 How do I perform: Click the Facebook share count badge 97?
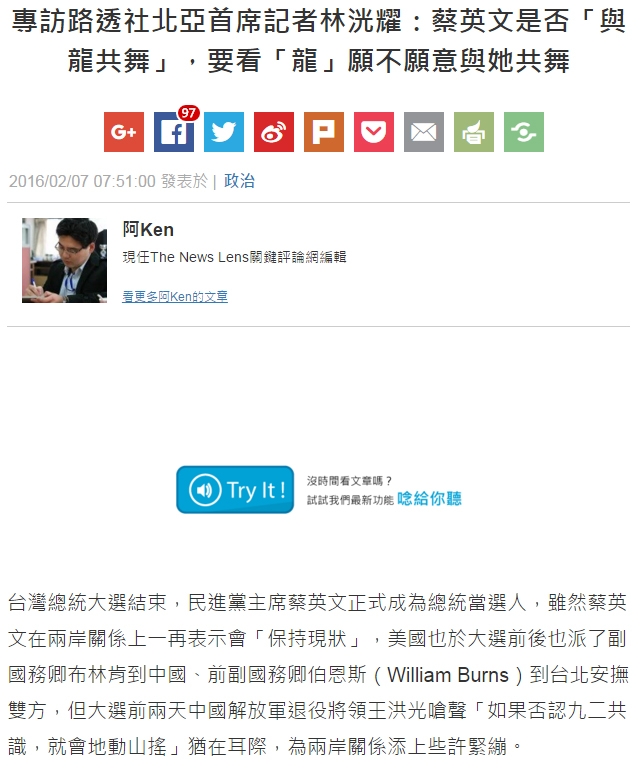(x=188, y=113)
